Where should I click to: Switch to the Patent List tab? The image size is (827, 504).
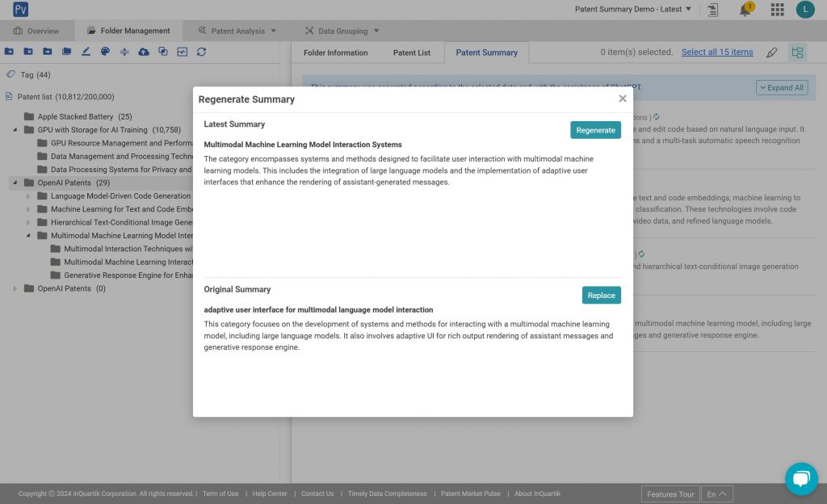coord(411,52)
